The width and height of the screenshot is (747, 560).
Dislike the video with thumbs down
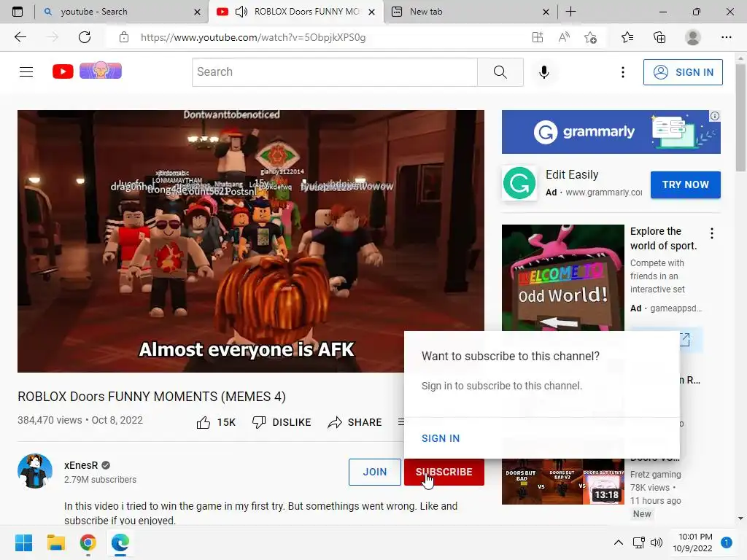[259, 422]
